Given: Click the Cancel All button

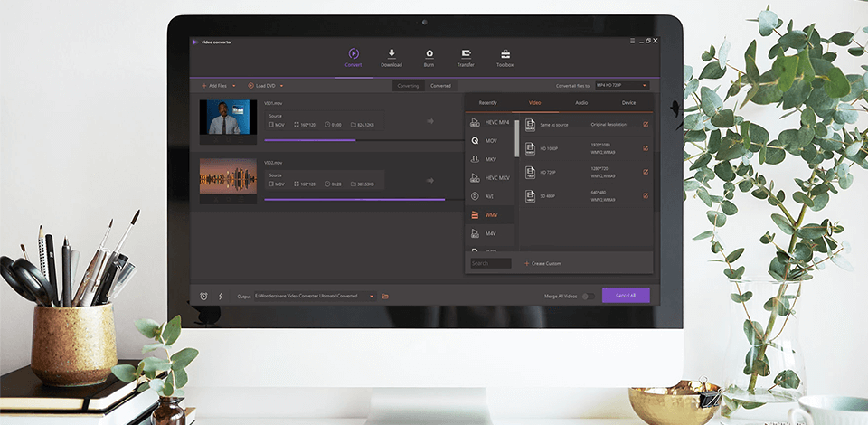Looking at the screenshot, I should 626,296.
